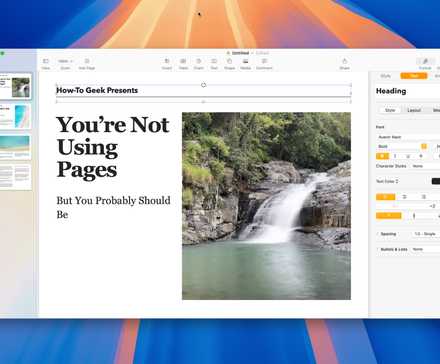Open the Avenir Next font family dropdown
The image size is (440, 364).
[408, 137]
